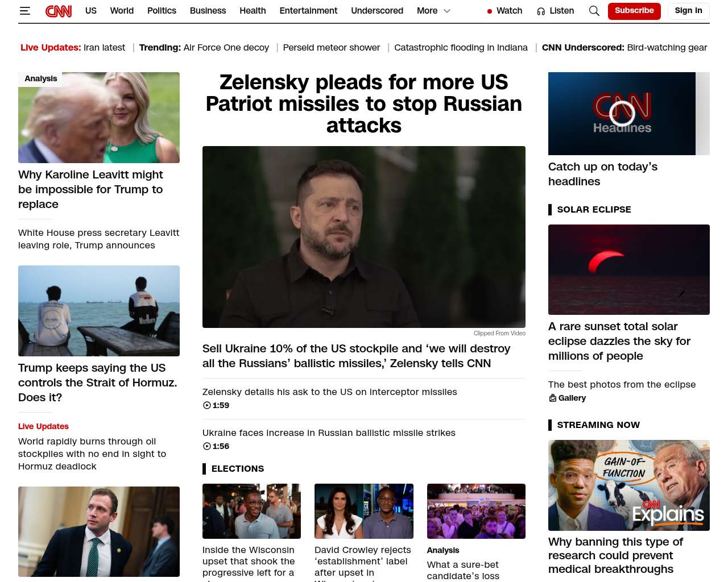This screenshot has height=582, width=728.
Task: Read Inside the Wisconsin upset story
Action: coord(249,562)
